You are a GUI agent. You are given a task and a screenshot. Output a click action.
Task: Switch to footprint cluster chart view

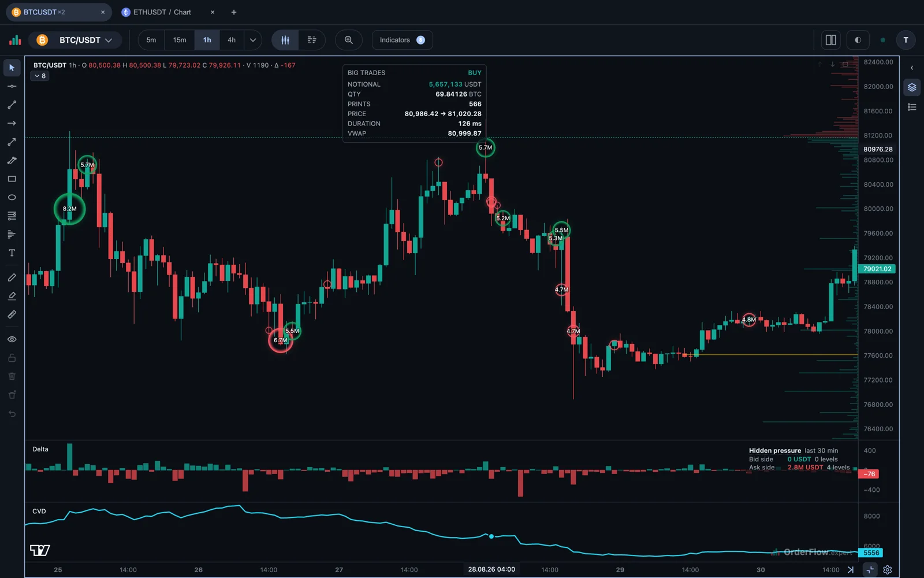[312, 40]
